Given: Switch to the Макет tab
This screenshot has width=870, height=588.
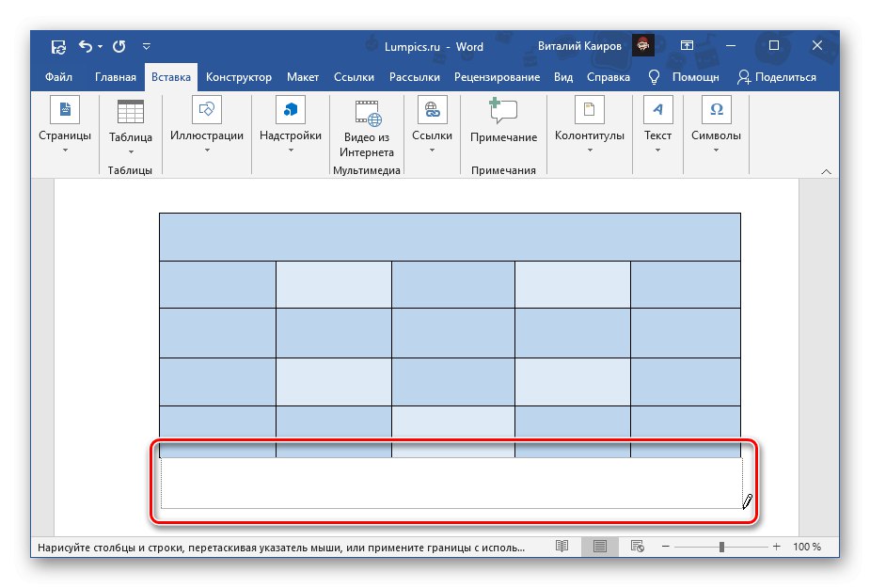Looking at the screenshot, I should (x=303, y=77).
